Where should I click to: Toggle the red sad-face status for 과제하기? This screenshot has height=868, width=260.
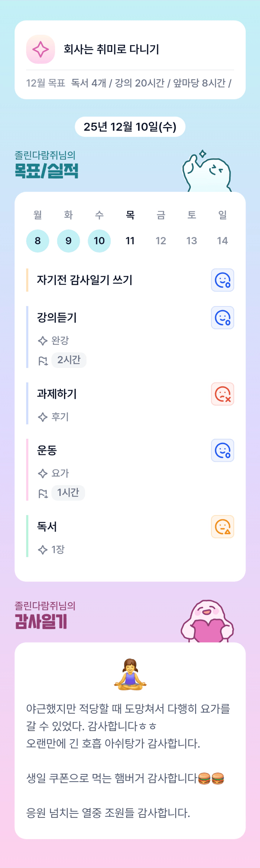pyautogui.click(x=222, y=394)
